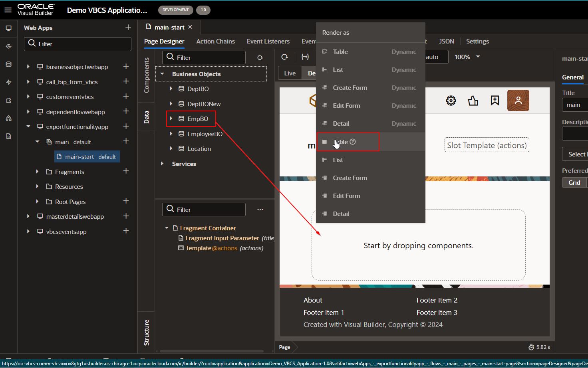Open the user avatar in canvas
588x368 pixels.
click(x=518, y=100)
